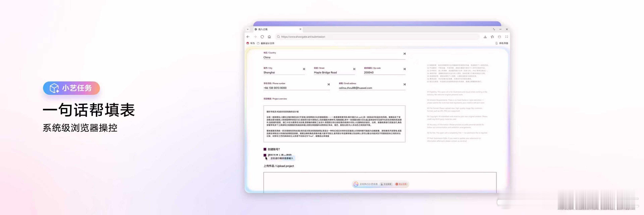
Task: Click the 上传作品 / Upload project heading
Action: tap(279, 166)
